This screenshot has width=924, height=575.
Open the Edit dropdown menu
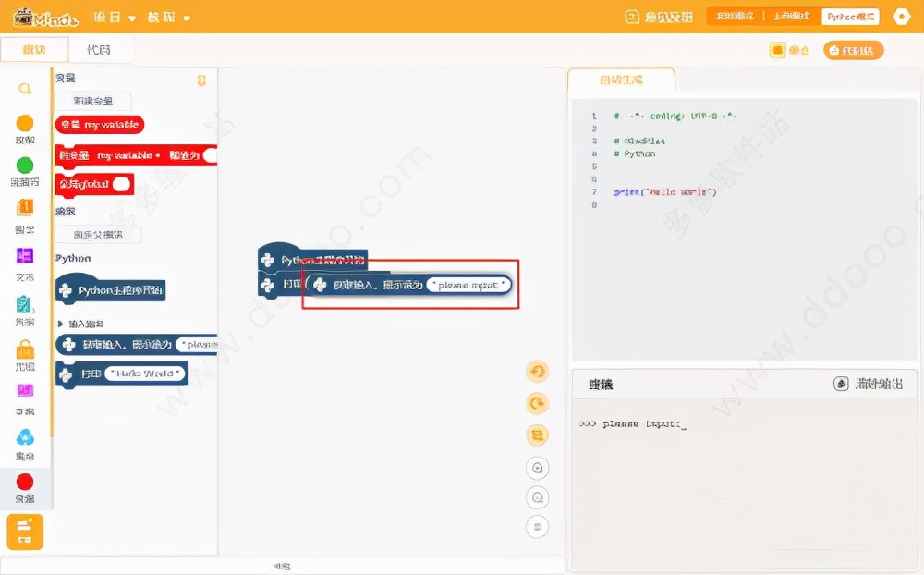point(168,18)
